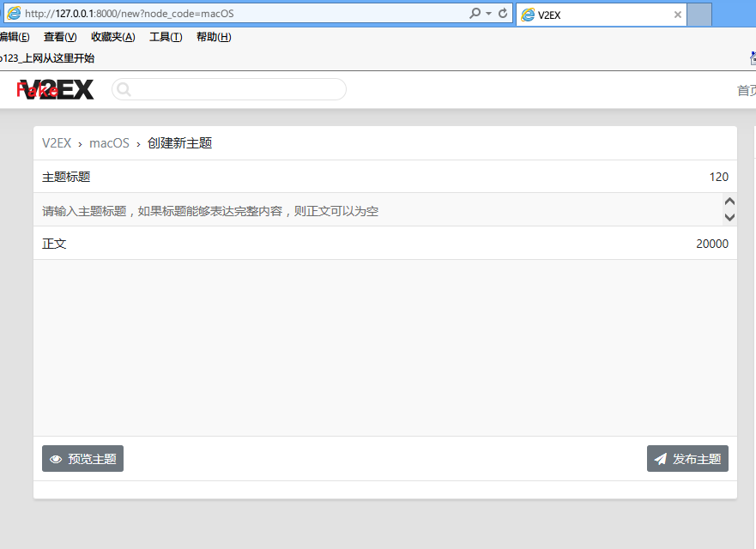The width and height of the screenshot is (756, 549).
Task: Click inside the 正文 body text area
Action: click(x=385, y=348)
